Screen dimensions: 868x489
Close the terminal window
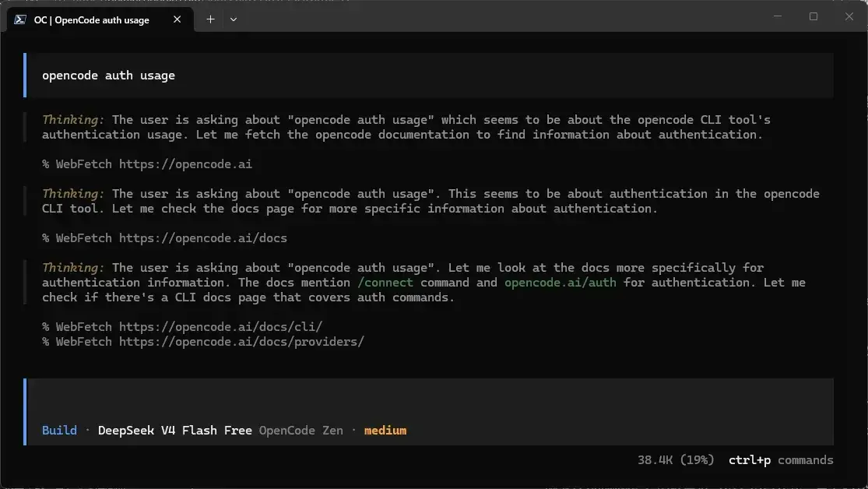(x=849, y=16)
